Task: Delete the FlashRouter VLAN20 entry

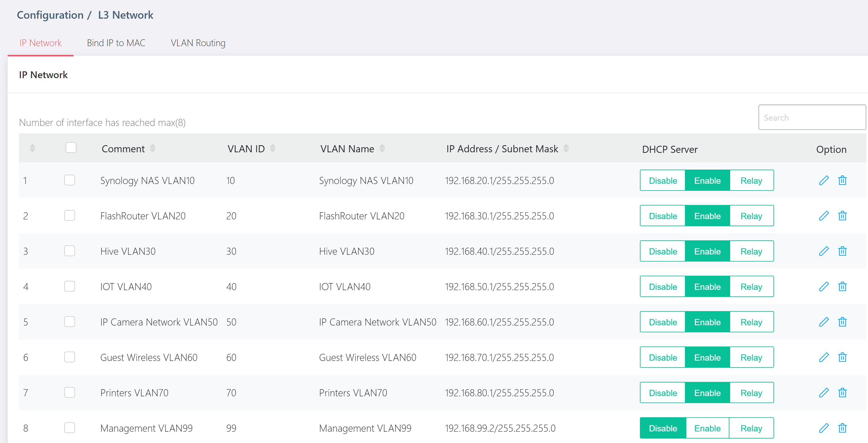Action: pyautogui.click(x=842, y=216)
